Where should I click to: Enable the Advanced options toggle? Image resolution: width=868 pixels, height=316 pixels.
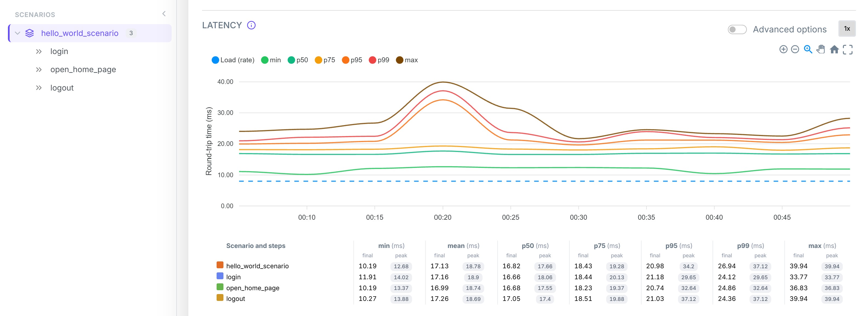737,29
